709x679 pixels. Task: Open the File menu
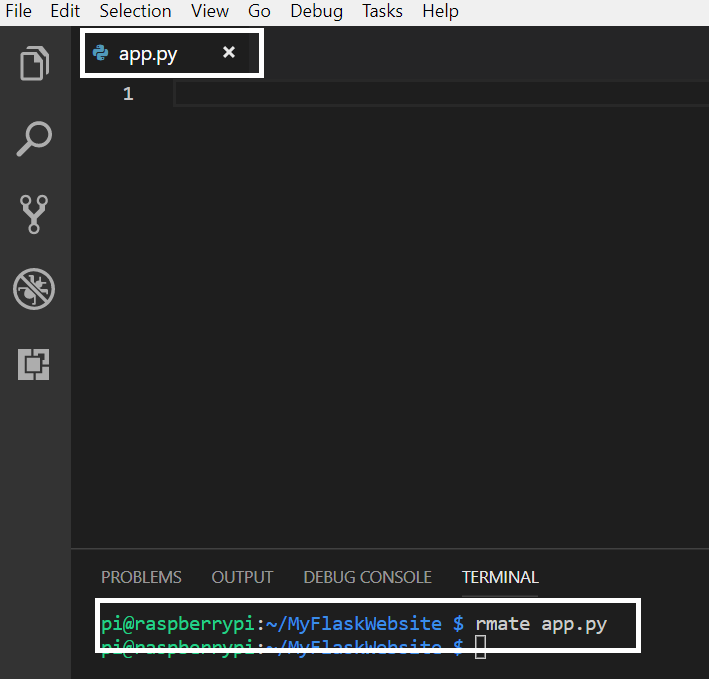click(x=19, y=12)
